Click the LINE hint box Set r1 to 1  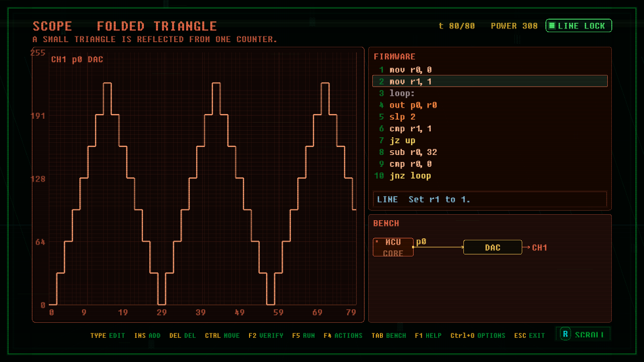point(490,200)
